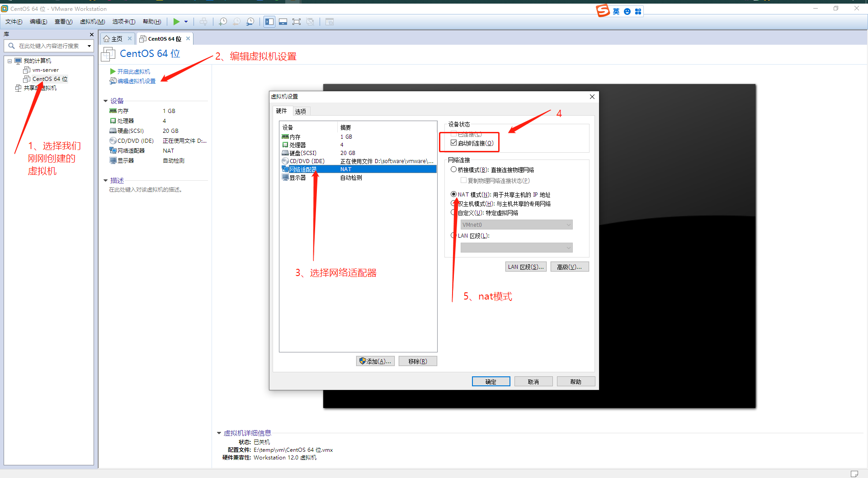Click the 添加(A) button to add hardware

click(x=375, y=361)
